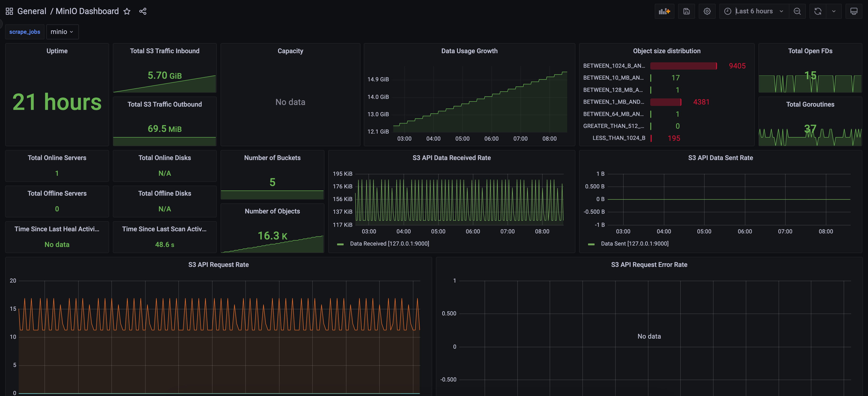The width and height of the screenshot is (868, 396).
Task: Click the add panel icon
Action: point(664,11)
